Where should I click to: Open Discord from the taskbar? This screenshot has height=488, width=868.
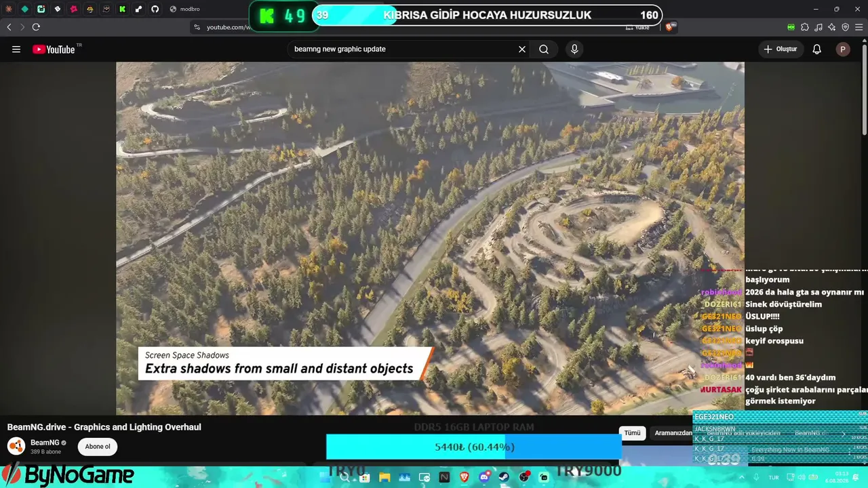coord(484,477)
